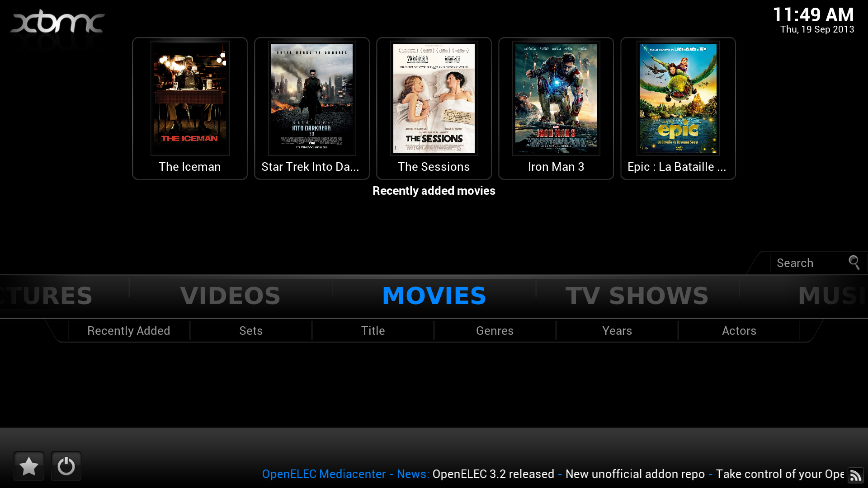
Task: Click Take control of your news headline
Action: (x=780, y=474)
